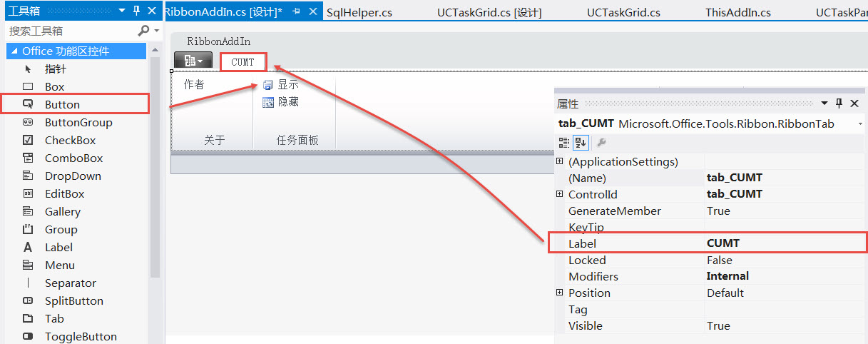868x344 pixels.
Task: Pick the CheckBox toolbox control
Action: 70,140
